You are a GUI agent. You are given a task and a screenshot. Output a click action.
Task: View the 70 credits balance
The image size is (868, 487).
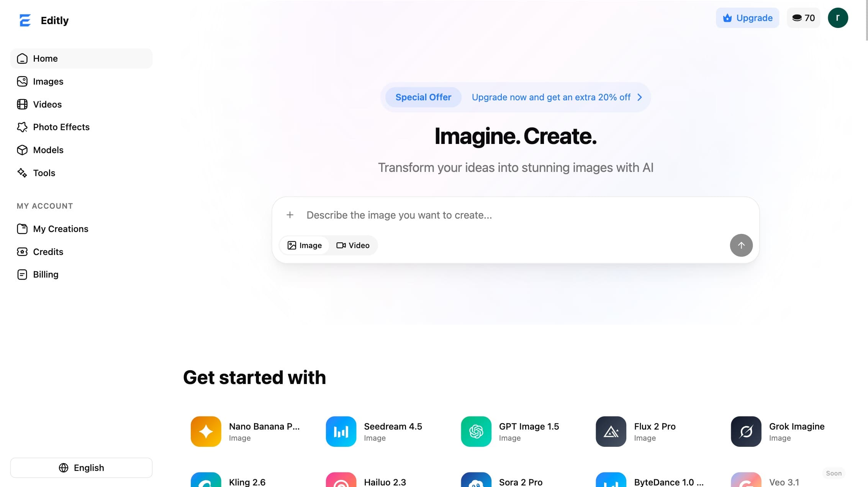pyautogui.click(x=803, y=18)
